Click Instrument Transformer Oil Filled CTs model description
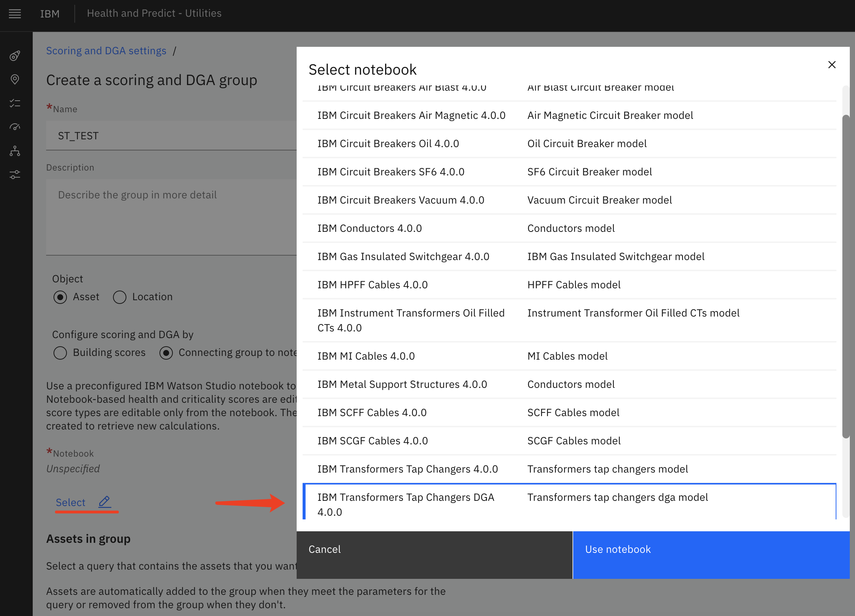Image resolution: width=855 pixels, height=616 pixels. pyautogui.click(x=633, y=313)
